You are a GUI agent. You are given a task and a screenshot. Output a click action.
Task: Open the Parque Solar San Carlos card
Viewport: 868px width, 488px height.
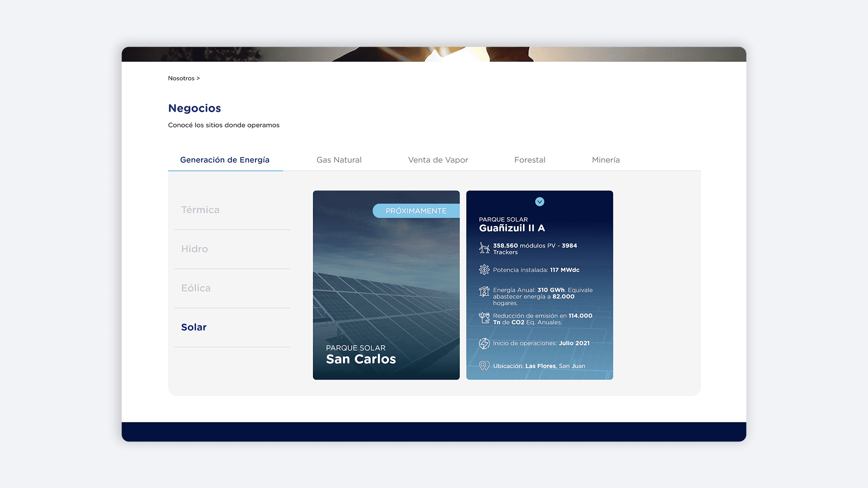[386, 285]
